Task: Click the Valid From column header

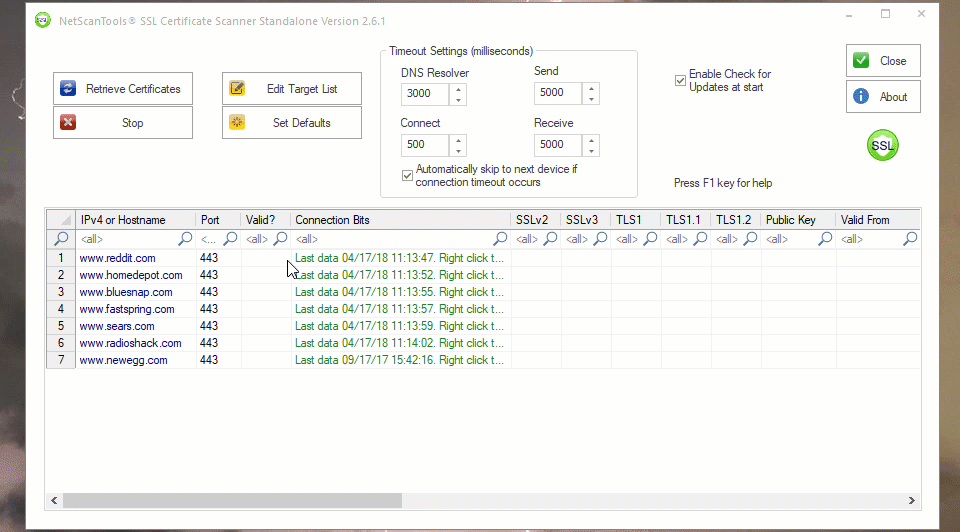Action: click(878, 220)
